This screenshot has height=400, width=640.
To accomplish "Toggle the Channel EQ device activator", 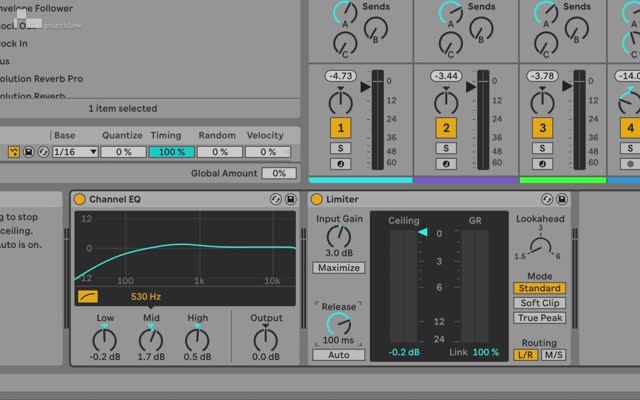I will [79, 199].
